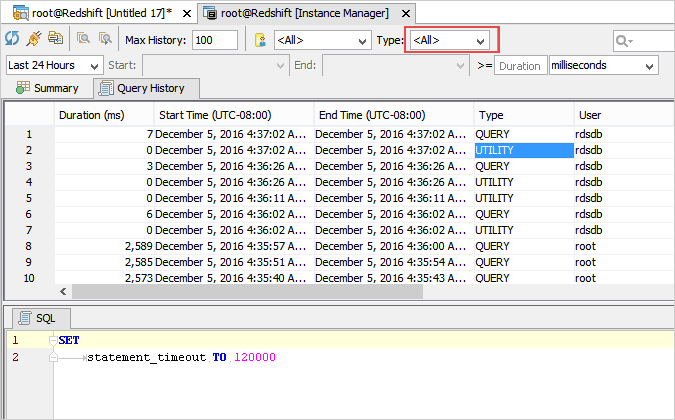
Task: Click statement_timeout in SQL editor
Action: tap(147, 357)
